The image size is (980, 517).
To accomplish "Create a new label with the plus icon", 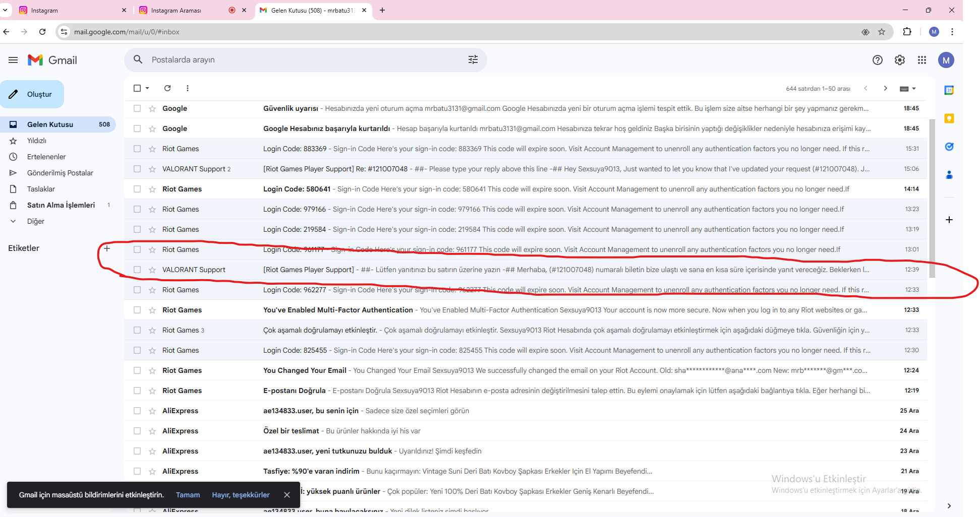I will coord(107,248).
